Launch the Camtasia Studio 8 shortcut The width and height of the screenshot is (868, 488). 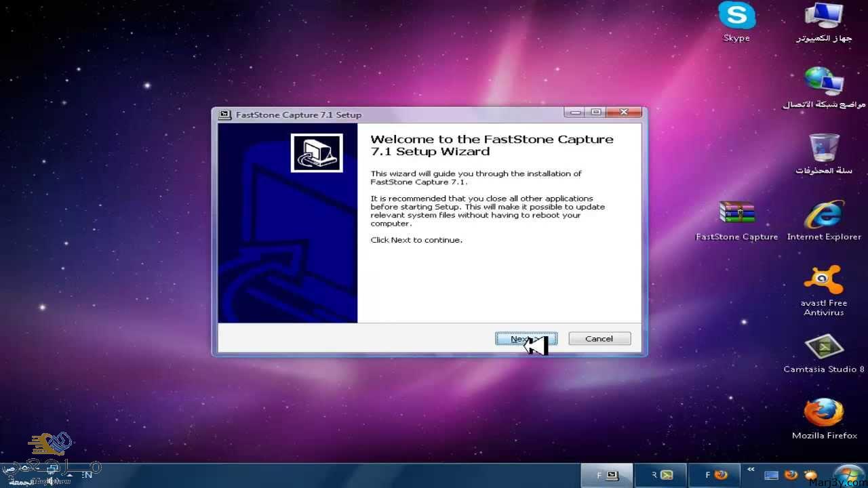(824, 354)
